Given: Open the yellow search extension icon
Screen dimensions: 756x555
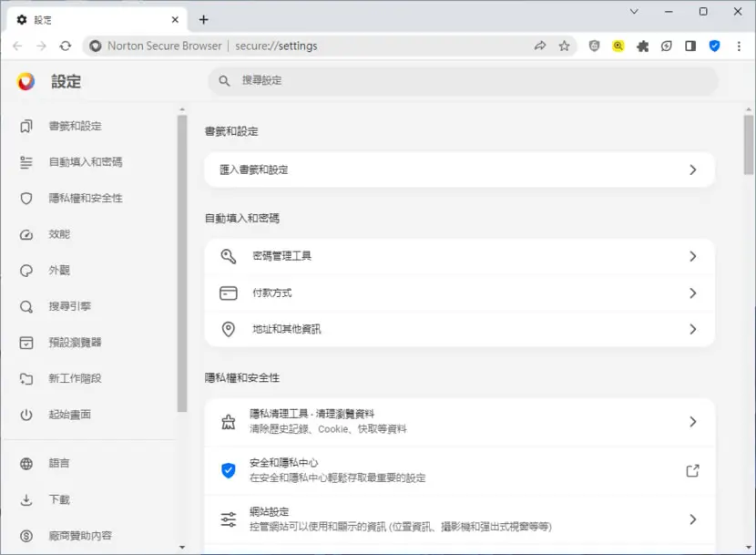Looking at the screenshot, I should click(618, 46).
